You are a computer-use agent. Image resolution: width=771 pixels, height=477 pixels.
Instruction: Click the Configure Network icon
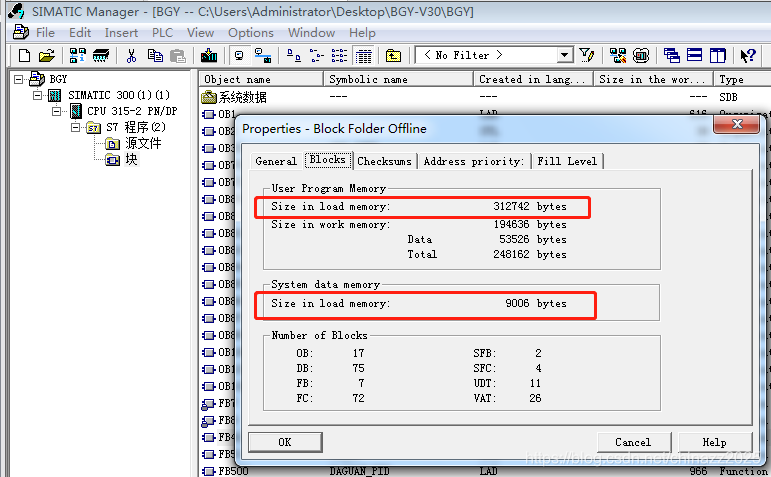coord(618,56)
